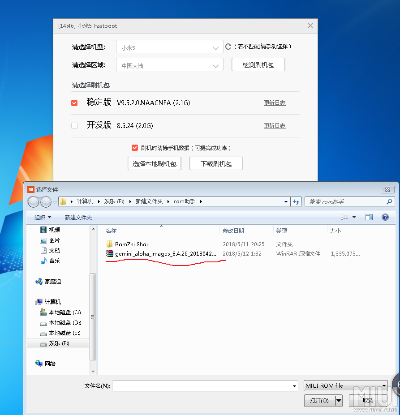The image size is (400, 415).
Task: Toggle the clear-data-when-flashing checkbox
Action: point(135,148)
